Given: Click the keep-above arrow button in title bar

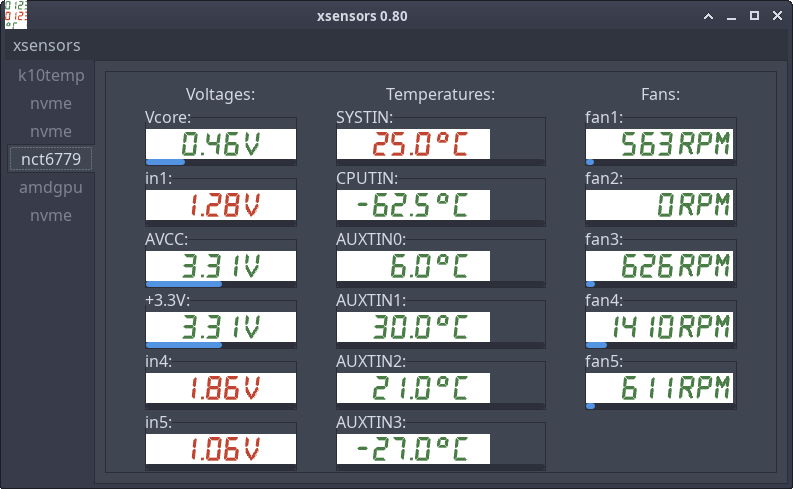Looking at the screenshot, I should coord(709,16).
